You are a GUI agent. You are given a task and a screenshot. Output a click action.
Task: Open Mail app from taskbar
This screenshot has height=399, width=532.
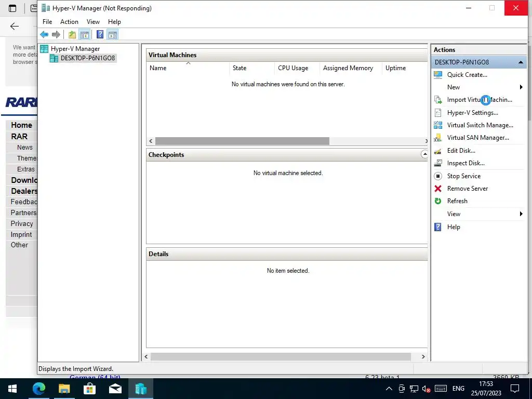click(x=115, y=389)
